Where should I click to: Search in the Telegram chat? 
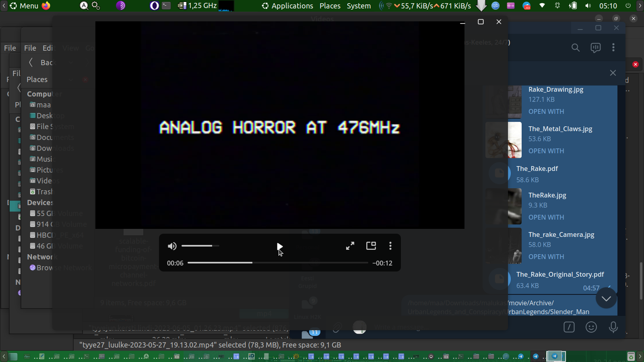576,48
